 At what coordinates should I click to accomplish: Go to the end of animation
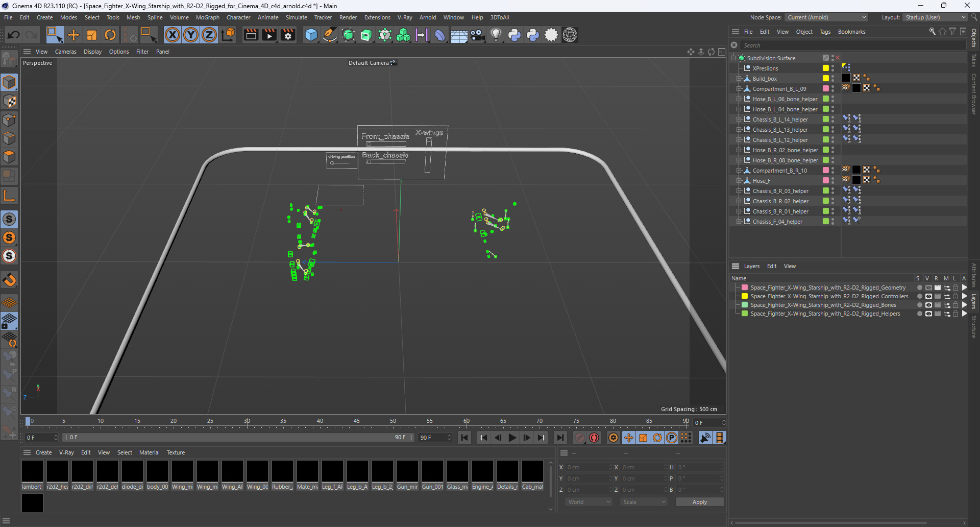click(x=560, y=438)
